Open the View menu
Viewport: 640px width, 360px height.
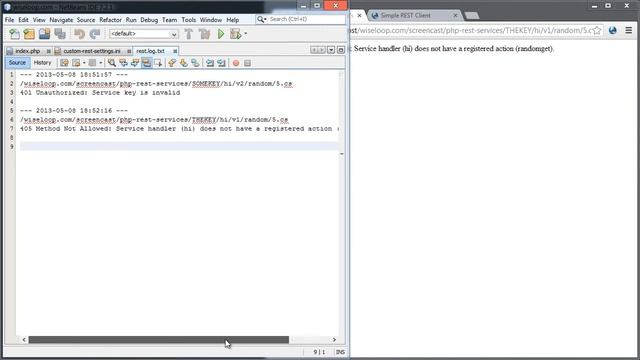39,20
